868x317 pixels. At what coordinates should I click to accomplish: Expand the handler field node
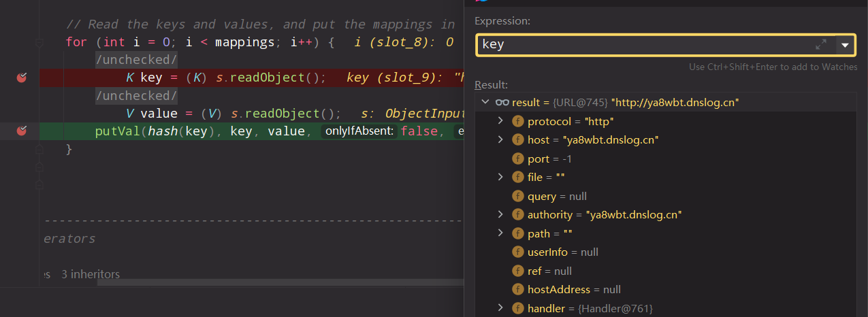pyautogui.click(x=500, y=308)
